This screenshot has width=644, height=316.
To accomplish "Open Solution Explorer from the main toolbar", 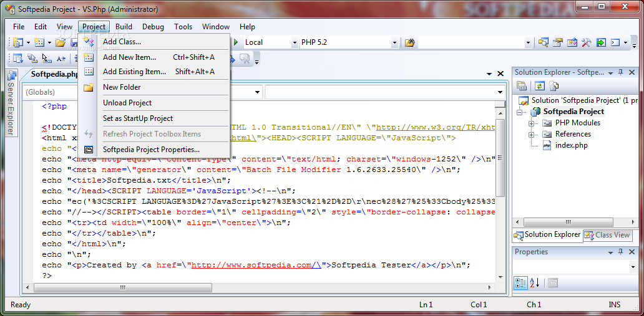I will [544, 42].
